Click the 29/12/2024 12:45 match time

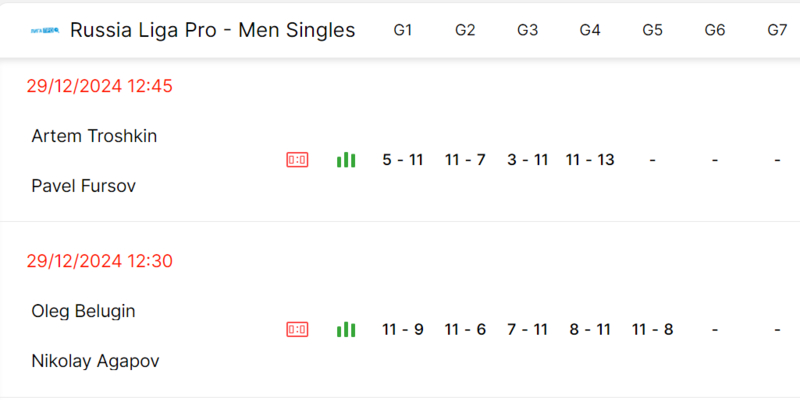pos(100,86)
